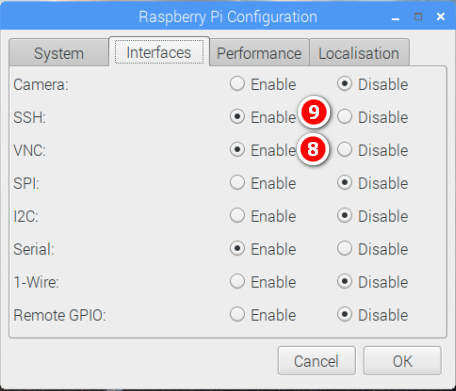
Task: Minimize the Raspberry Pi Configuration window
Action: pos(396,17)
